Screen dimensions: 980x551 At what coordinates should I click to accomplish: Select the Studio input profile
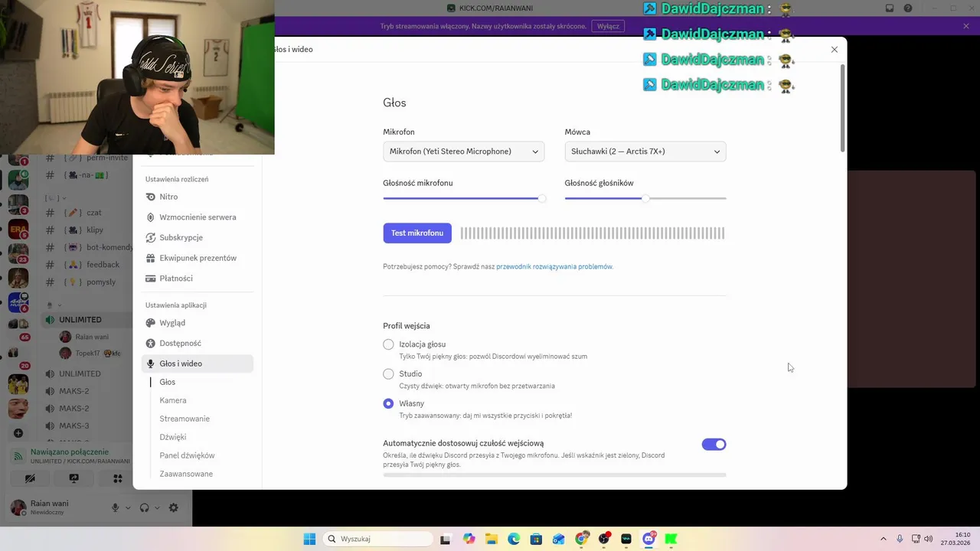pos(388,374)
